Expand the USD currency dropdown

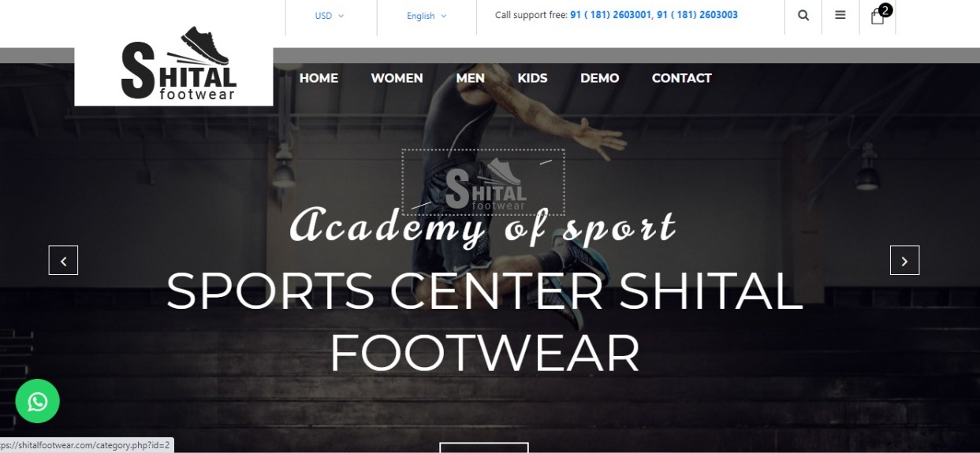(330, 16)
